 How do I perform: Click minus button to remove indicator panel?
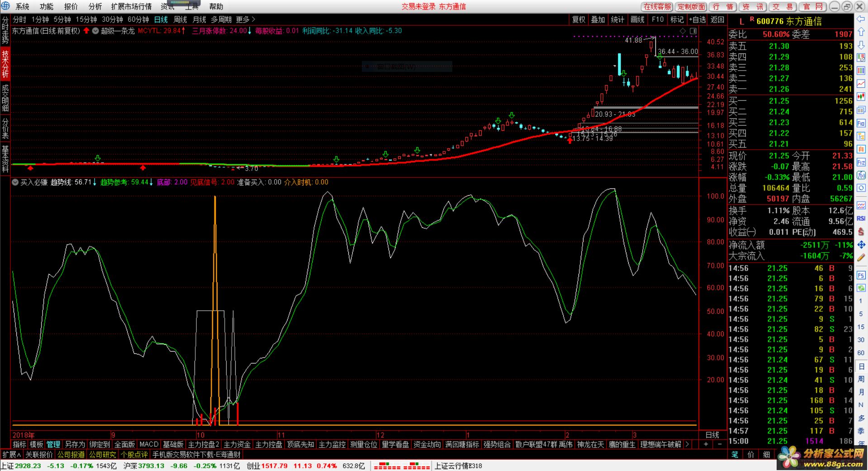click(x=720, y=444)
